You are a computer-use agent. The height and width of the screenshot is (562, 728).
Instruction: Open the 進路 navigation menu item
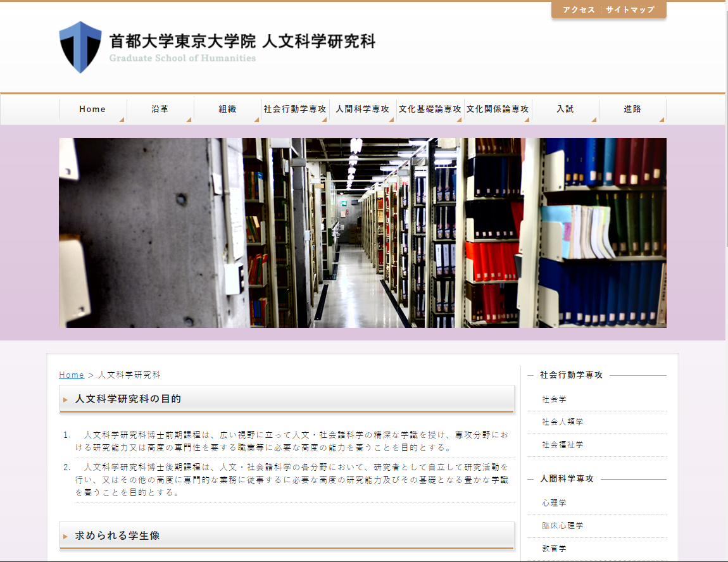coord(632,109)
